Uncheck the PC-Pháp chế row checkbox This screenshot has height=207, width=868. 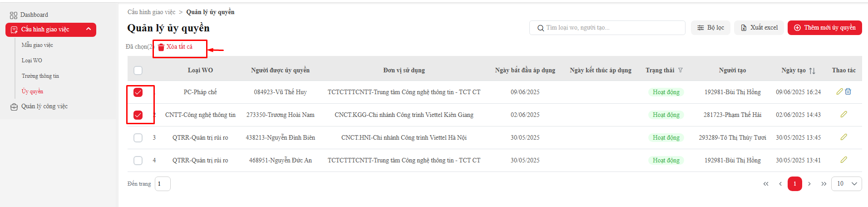[x=138, y=92]
